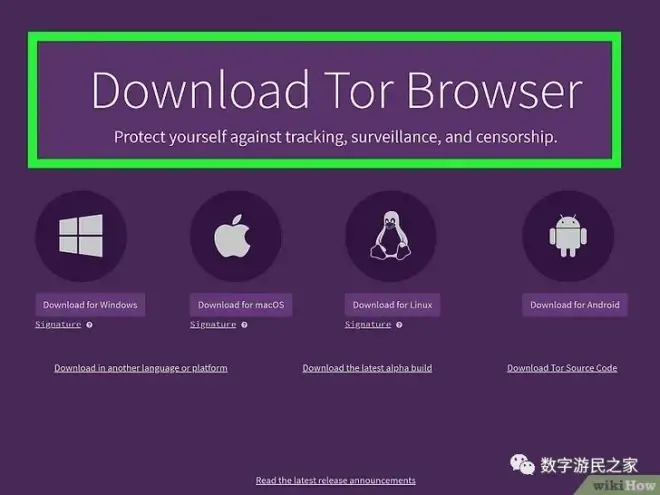The width and height of the screenshot is (660, 495).
Task: Open help icon next to Linux Signature
Action: pos(399,325)
